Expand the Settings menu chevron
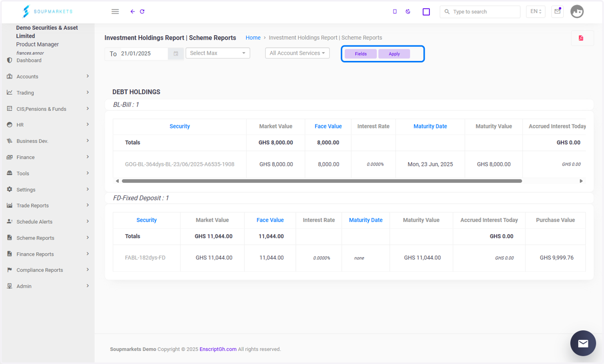604x364 pixels. (x=88, y=189)
